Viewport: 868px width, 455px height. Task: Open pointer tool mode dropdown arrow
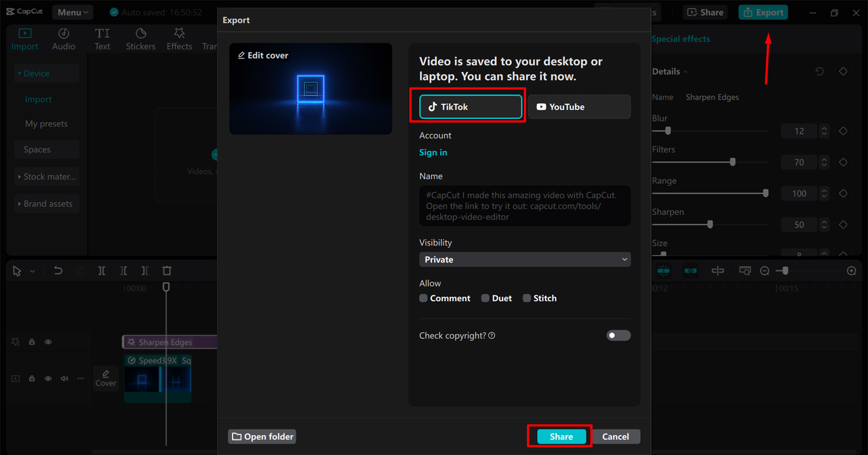[x=32, y=271]
